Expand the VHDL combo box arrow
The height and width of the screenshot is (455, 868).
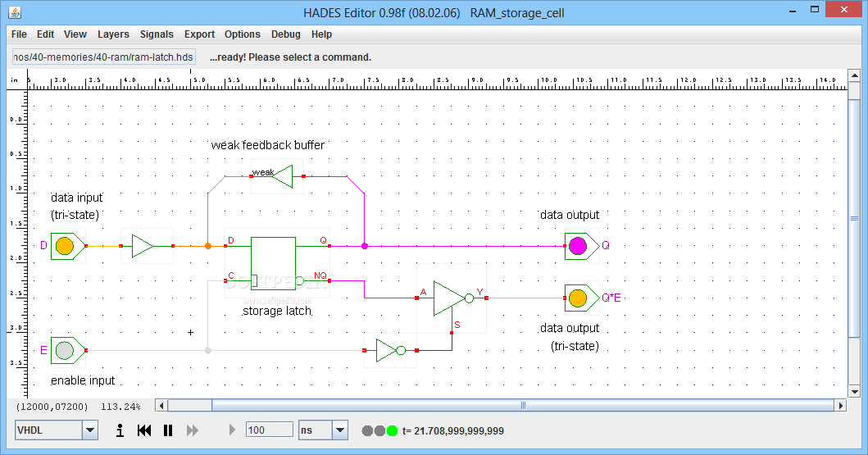pos(90,430)
